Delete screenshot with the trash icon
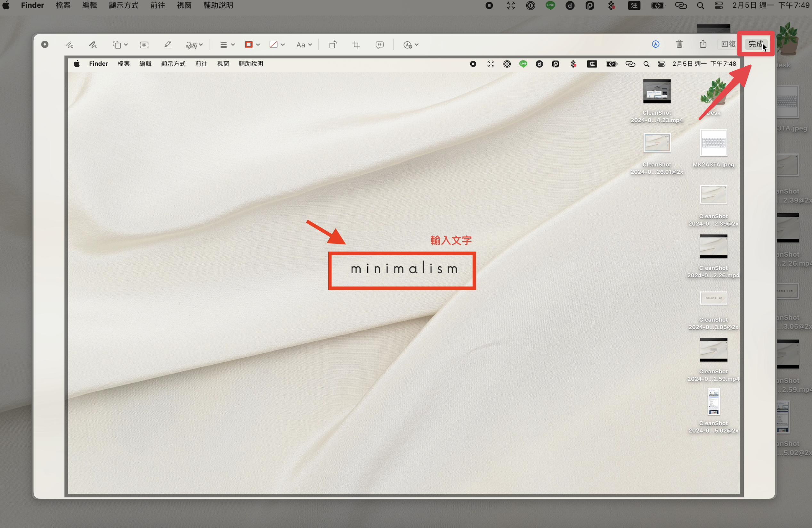The height and width of the screenshot is (528, 812). pyautogui.click(x=679, y=44)
